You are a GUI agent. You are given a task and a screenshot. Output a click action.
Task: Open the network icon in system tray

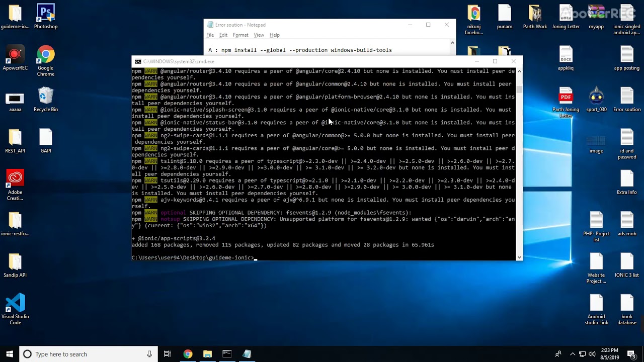coord(582,354)
